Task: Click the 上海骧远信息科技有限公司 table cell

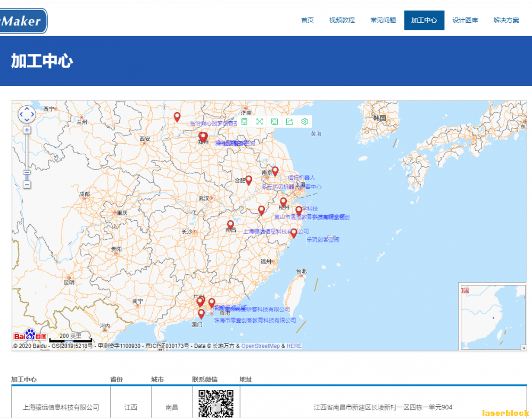Action: point(61,407)
